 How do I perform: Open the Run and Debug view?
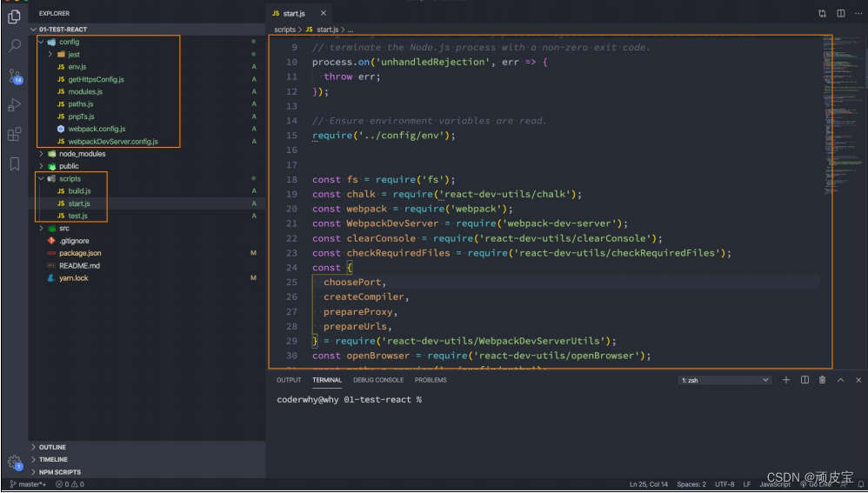pos(15,104)
